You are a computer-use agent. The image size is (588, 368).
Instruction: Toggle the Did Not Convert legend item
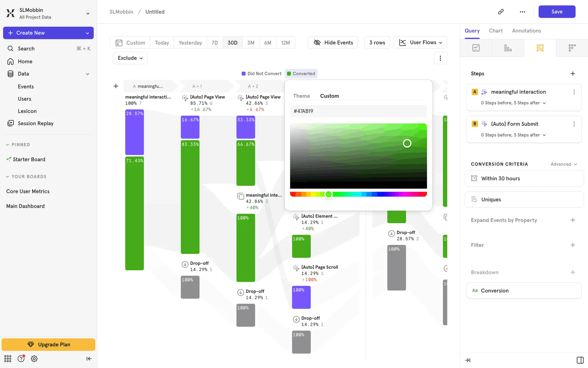(261, 74)
